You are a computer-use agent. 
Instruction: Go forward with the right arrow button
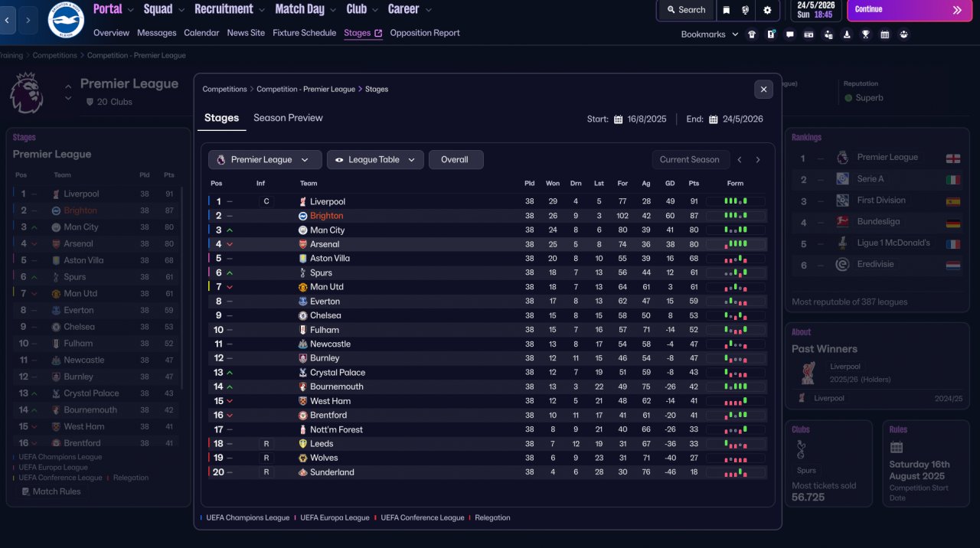pyautogui.click(x=28, y=20)
